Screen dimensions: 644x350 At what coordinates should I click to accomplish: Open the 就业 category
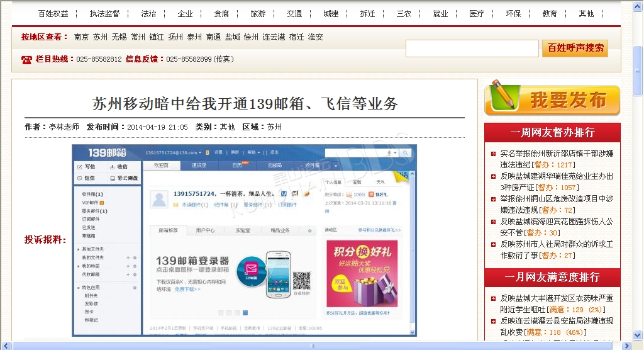click(440, 14)
